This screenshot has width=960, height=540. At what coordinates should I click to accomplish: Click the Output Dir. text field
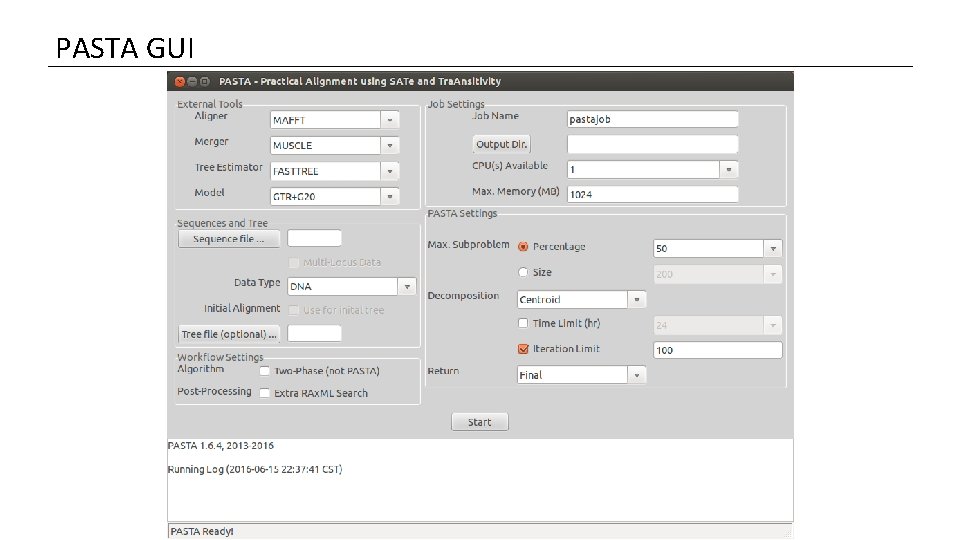coord(653,144)
